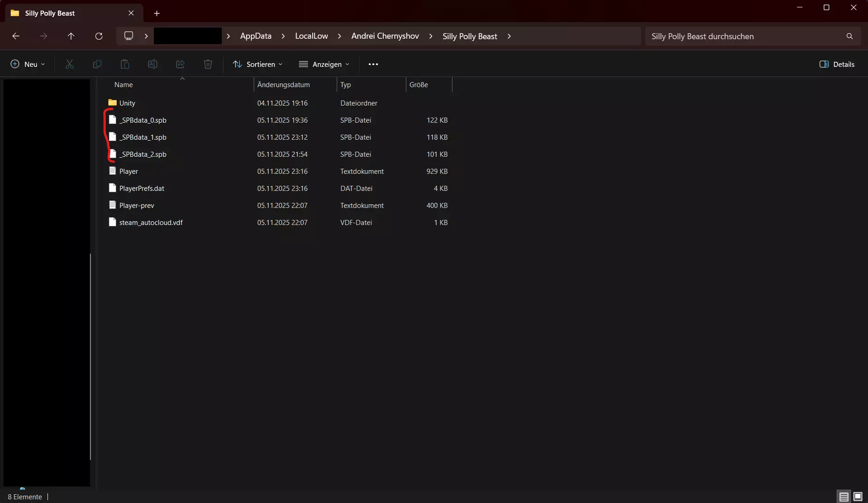Open the Neu (New) dropdown menu
This screenshot has height=503, width=868.
pos(28,64)
